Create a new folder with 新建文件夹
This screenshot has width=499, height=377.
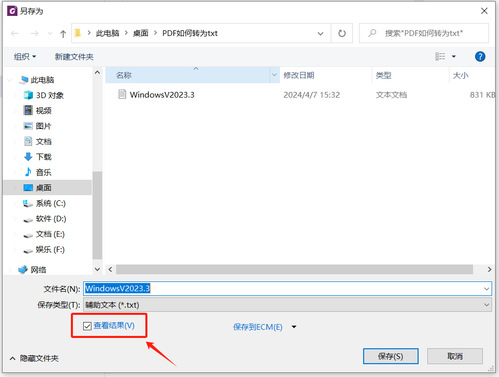click(x=74, y=57)
